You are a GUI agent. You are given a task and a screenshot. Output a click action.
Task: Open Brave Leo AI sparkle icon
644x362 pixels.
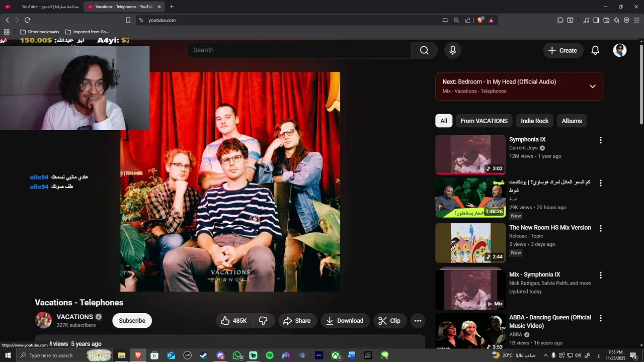(616, 20)
